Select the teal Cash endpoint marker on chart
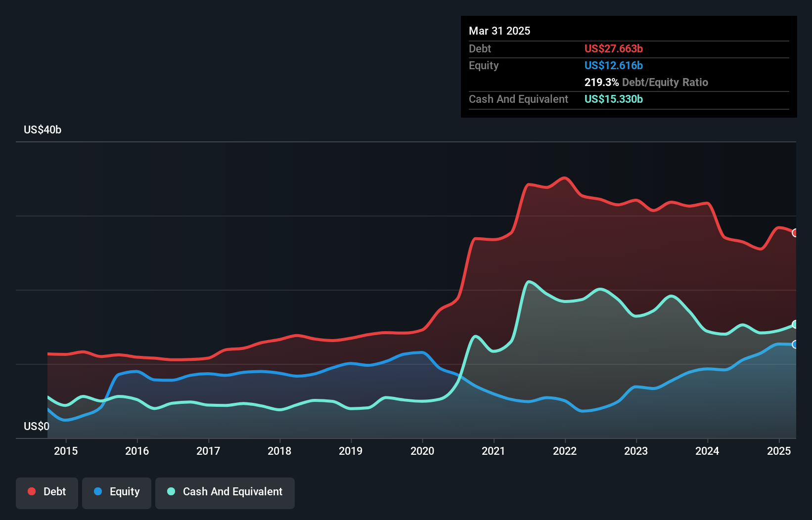The width and height of the screenshot is (812, 520). 795,325
